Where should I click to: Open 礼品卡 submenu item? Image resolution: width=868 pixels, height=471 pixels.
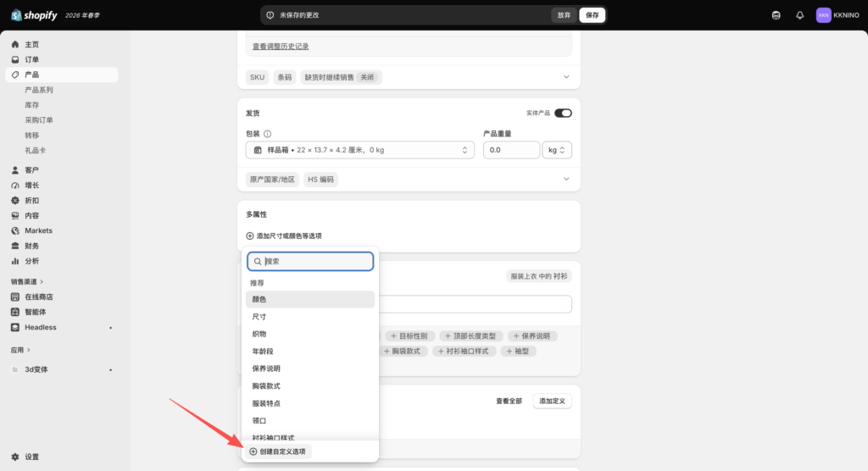35,150
